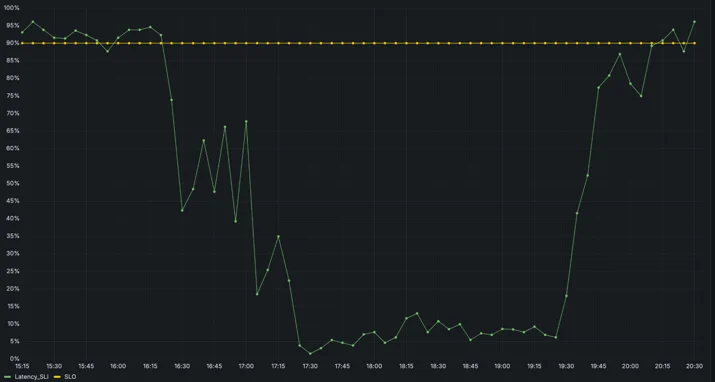
Task: Click the 25% y-axis label
Action: click(x=13, y=271)
